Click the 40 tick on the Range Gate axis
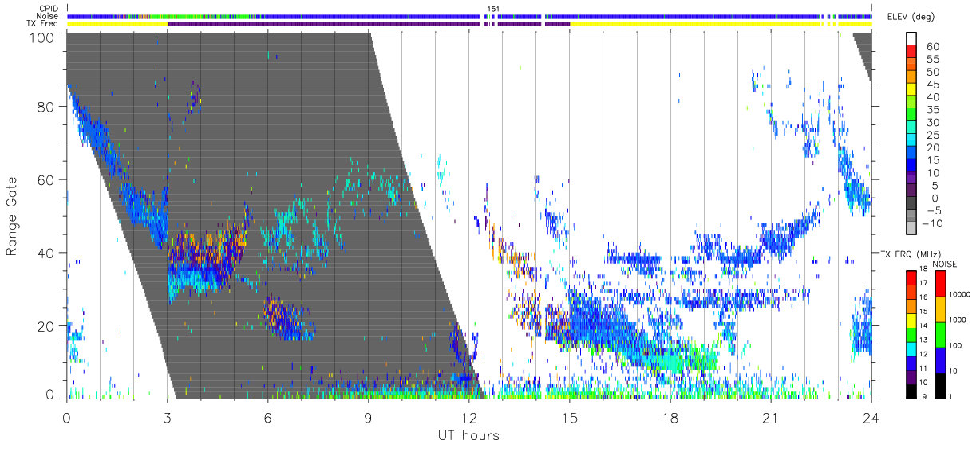The image size is (980, 452). point(47,253)
